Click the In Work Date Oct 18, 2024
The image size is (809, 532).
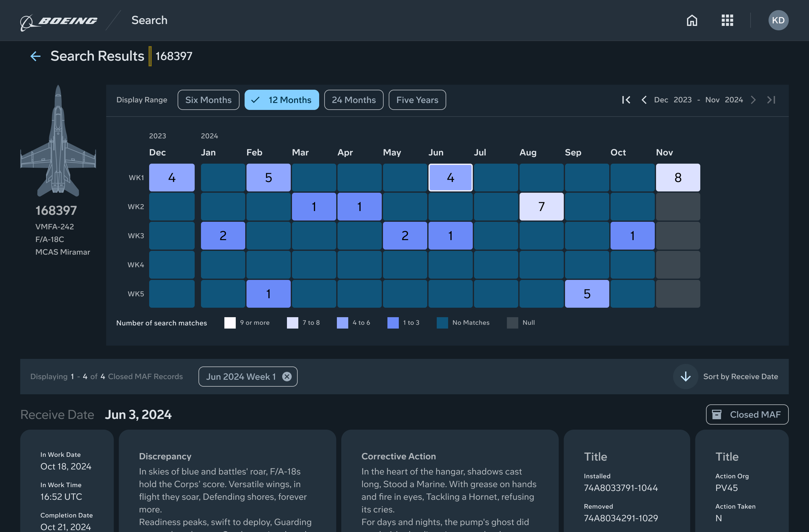66,466
